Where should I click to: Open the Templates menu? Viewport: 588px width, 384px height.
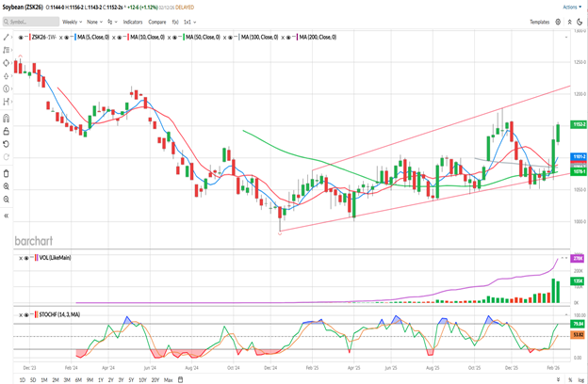tap(539, 22)
